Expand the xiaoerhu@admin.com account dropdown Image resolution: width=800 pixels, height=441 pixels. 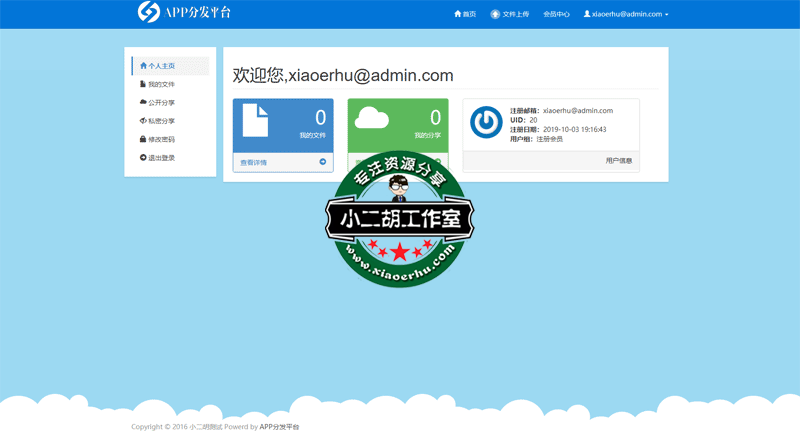626,15
